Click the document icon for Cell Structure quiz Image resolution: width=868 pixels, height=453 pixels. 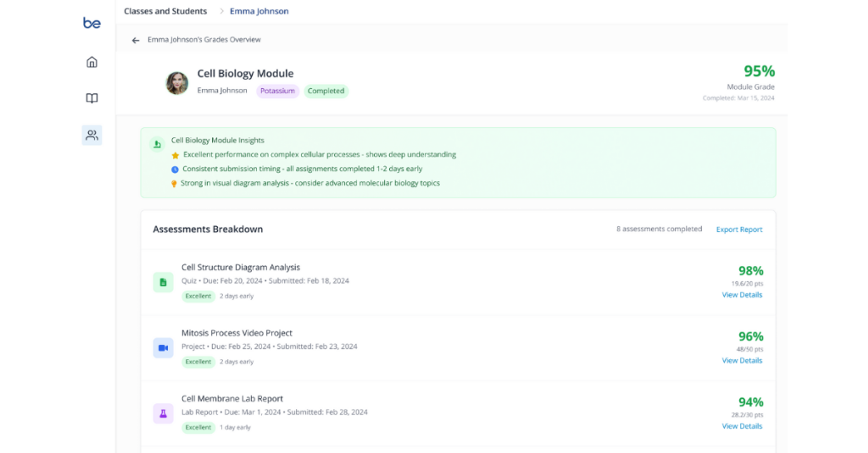point(163,282)
